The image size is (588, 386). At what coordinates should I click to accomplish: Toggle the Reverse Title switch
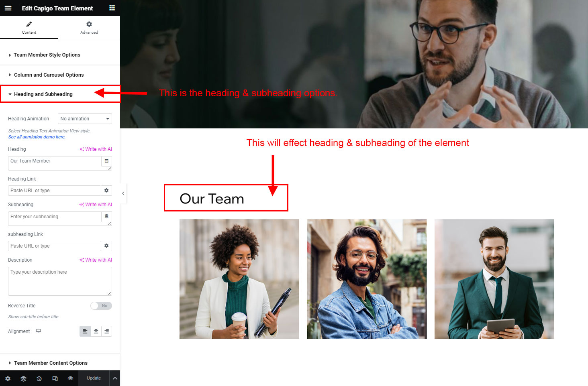(101, 306)
